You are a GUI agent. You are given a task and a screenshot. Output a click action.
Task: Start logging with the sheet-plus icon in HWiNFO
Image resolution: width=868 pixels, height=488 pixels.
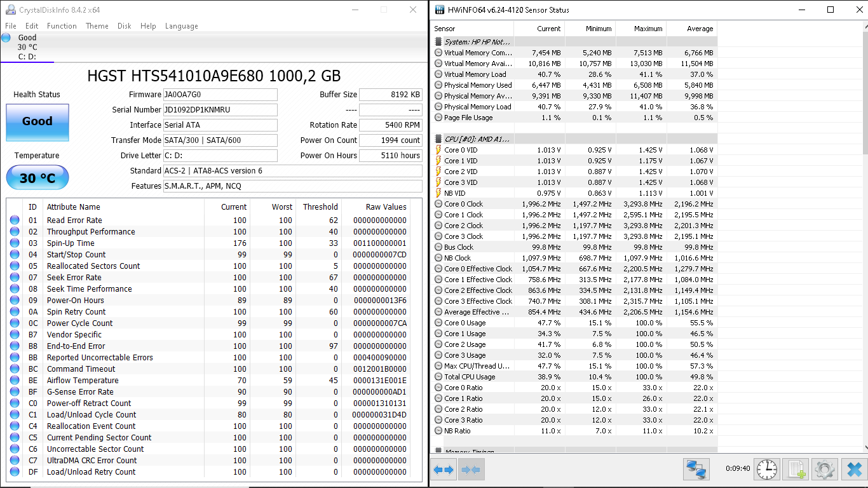(x=796, y=470)
